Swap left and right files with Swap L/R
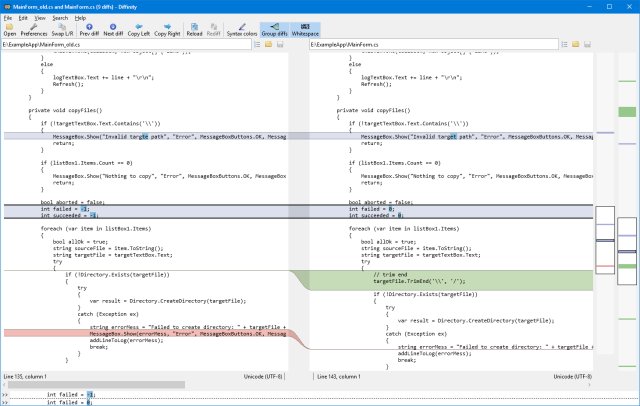 [x=62, y=30]
